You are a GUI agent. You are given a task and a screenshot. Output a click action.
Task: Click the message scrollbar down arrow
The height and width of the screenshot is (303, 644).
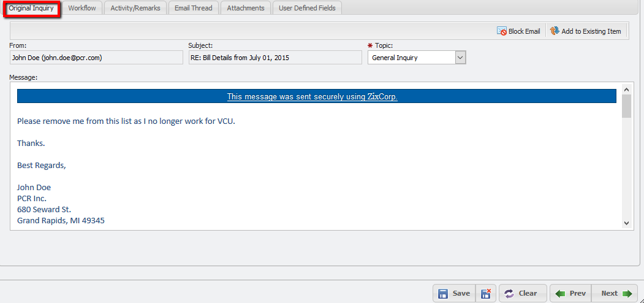point(626,223)
